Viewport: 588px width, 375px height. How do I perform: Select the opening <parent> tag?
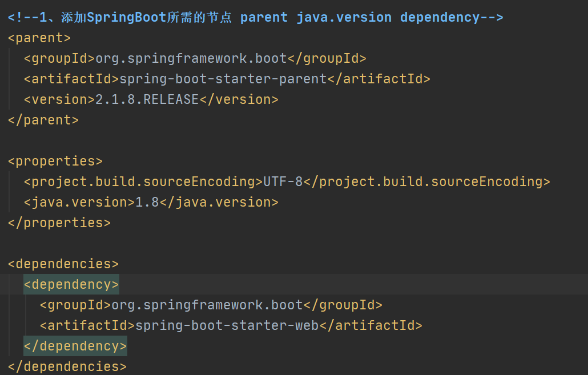pyautogui.click(x=39, y=38)
